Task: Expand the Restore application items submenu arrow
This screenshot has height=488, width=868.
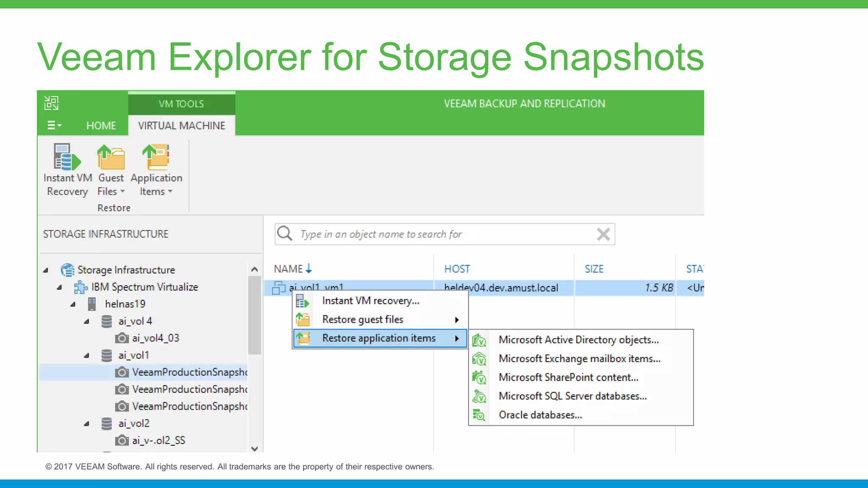Action: pos(457,338)
